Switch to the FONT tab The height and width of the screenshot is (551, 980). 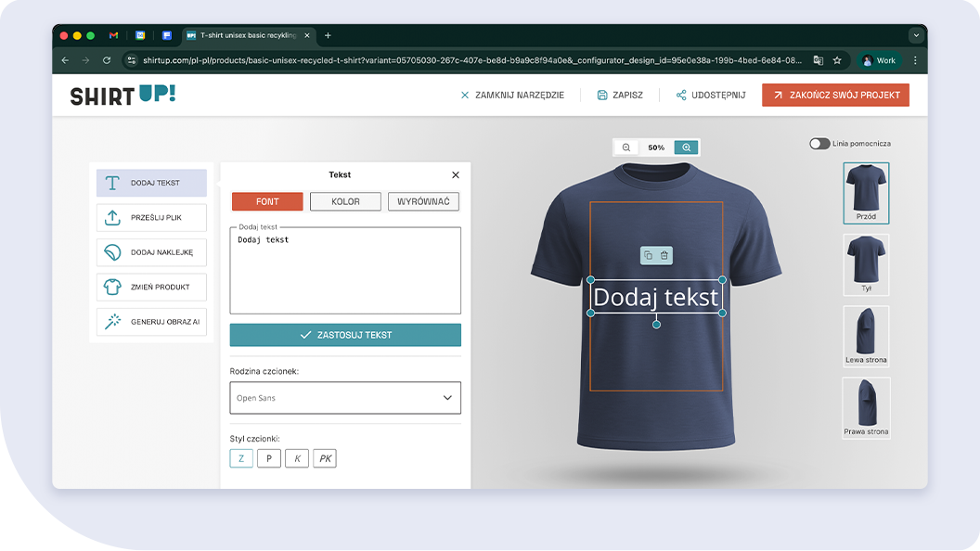click(x=267, y=202)
